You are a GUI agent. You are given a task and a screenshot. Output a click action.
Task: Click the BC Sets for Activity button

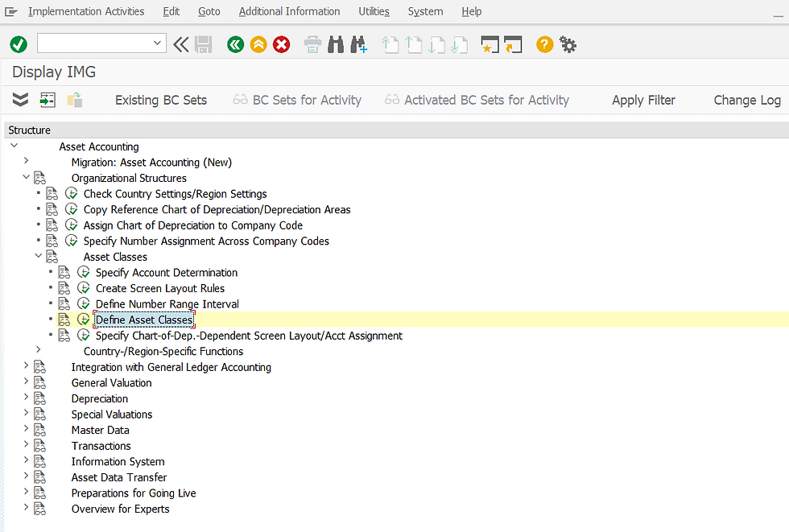point(297,100)
